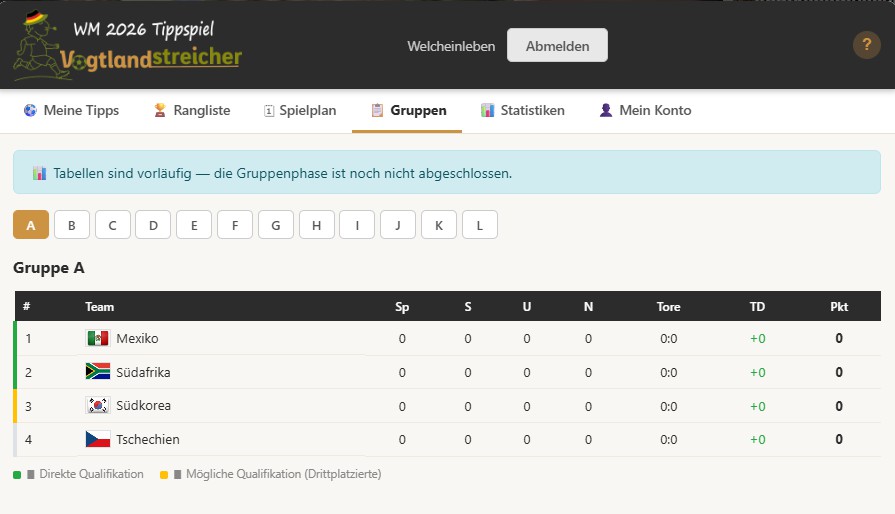Click Südkorea's points value
Screen dimensions: 895x514
(838, 406)
